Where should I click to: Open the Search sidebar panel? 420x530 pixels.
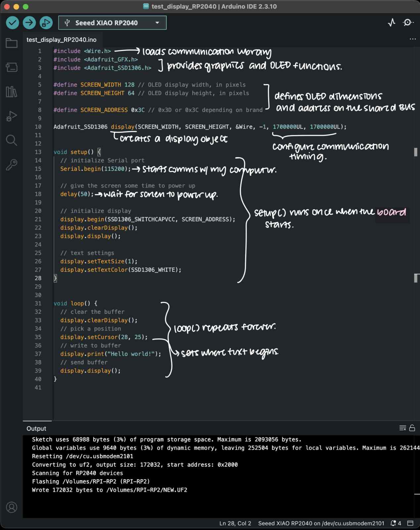tap(12, 140)
